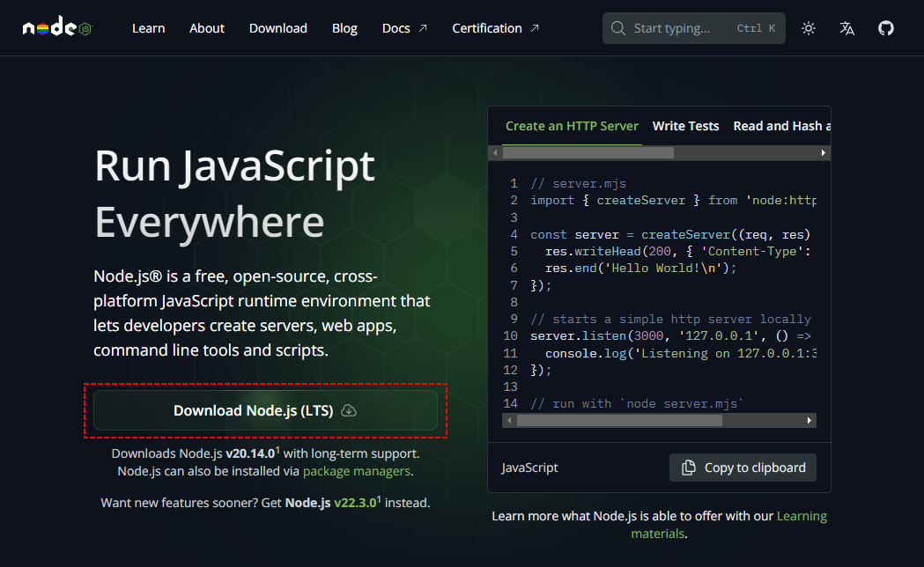Click the v20.14.0 version text

(250, 453)
